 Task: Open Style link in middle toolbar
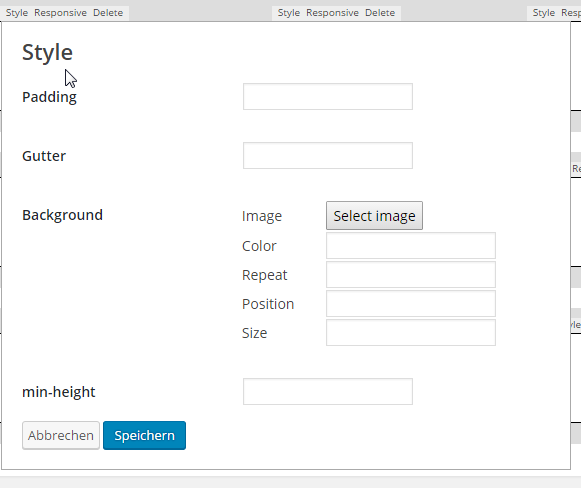289,13
